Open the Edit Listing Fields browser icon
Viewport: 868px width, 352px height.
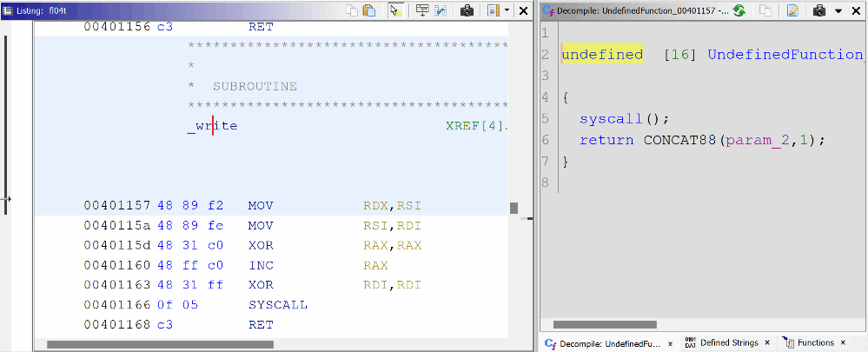422,10
